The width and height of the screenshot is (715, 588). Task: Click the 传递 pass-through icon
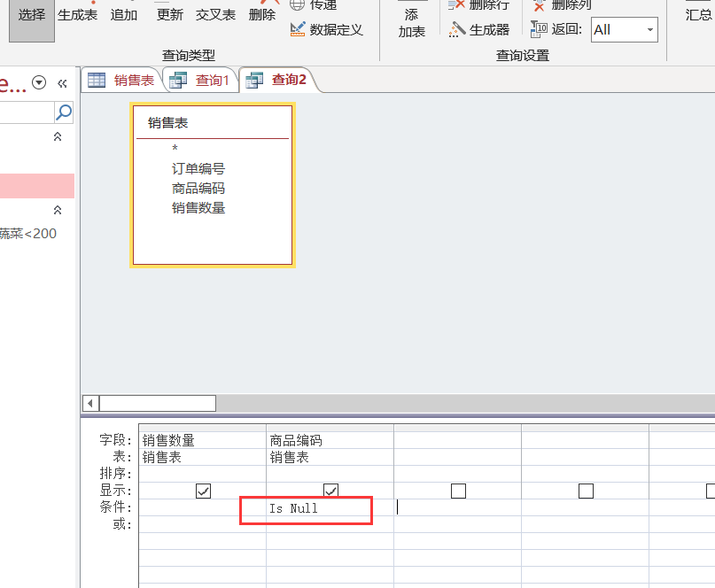click(298, 4)
